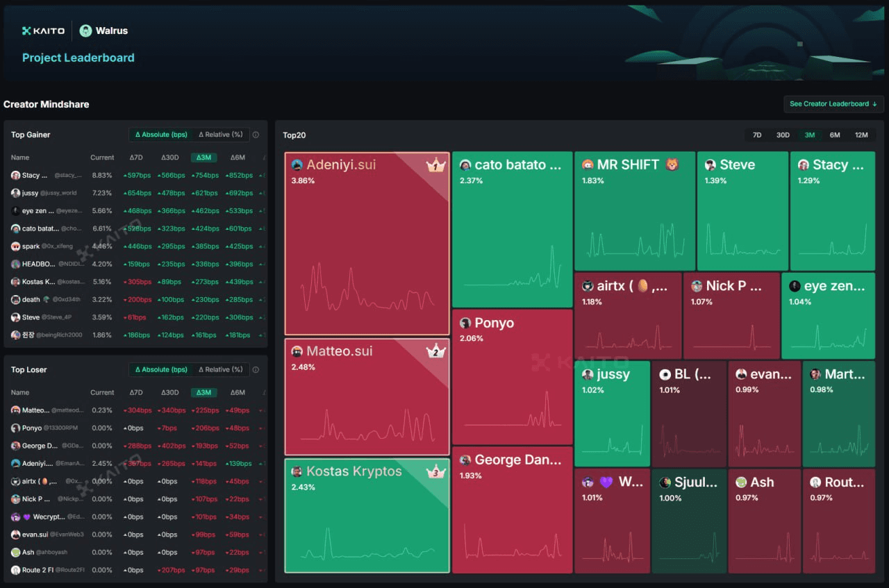Click the number 1 crown on Adeniyi.sui tile

coord(435,165)
